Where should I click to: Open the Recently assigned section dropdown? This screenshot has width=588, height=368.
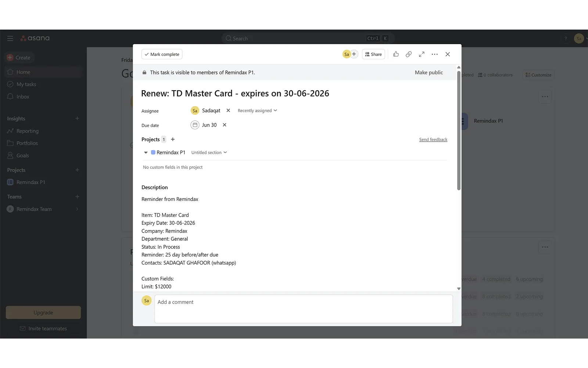[x=257, y=111]
